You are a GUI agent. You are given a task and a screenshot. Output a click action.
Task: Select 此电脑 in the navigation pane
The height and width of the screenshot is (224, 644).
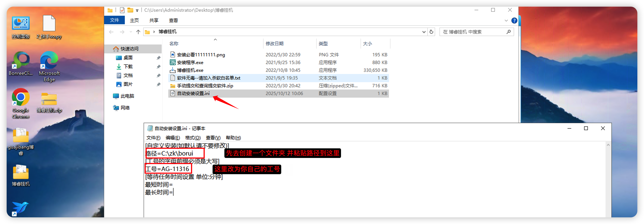pyautogui.click(x=127, y=96)
